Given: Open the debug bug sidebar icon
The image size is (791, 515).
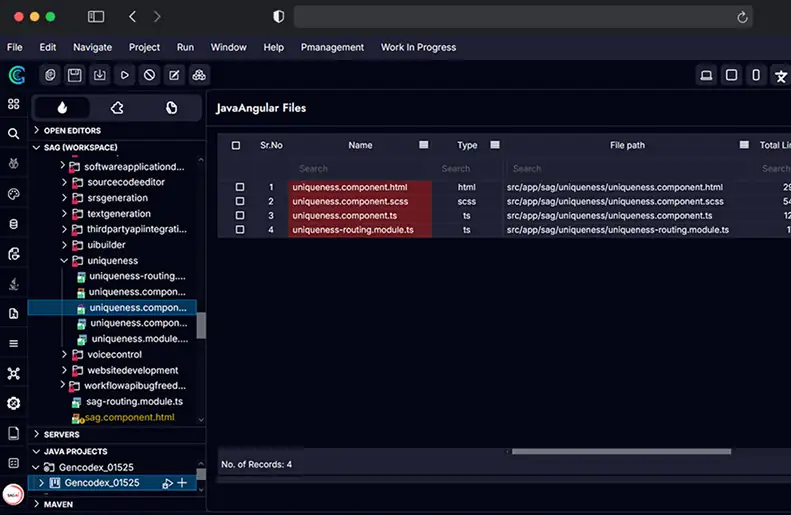Looking at the screenshot, I should [x=14, y=163].
